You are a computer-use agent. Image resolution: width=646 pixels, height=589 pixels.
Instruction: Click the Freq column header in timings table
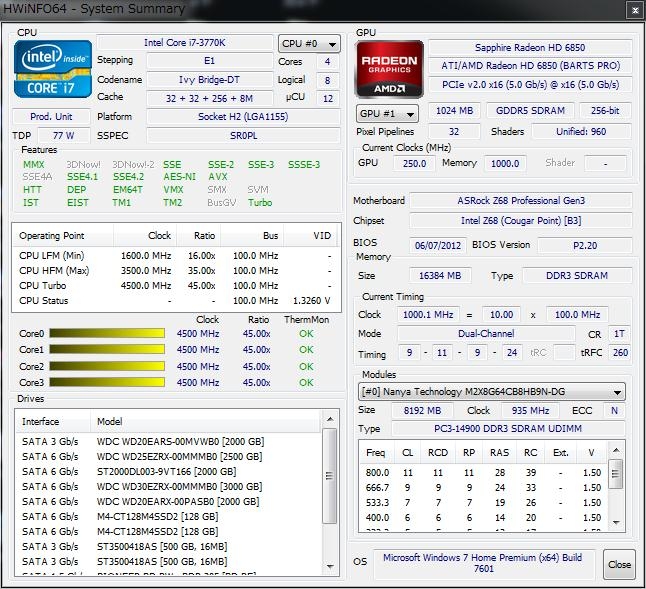click(376, 452)
